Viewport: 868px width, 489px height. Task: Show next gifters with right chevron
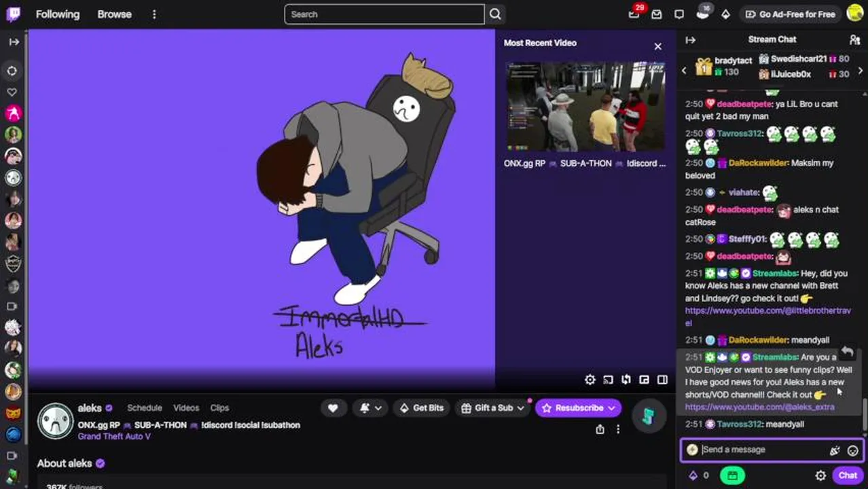coord(861,70)
